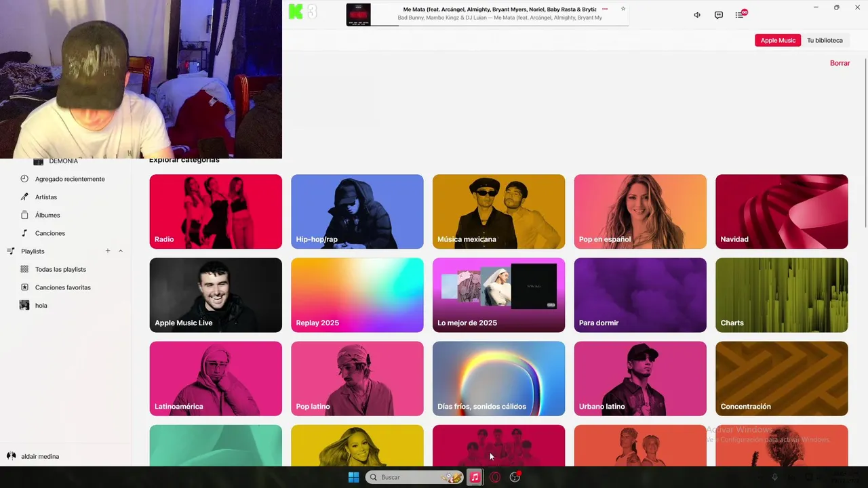Open the Opera browser taskbar icon
Image resolution: width=868 pixels, height=488 pixels.
495,477
